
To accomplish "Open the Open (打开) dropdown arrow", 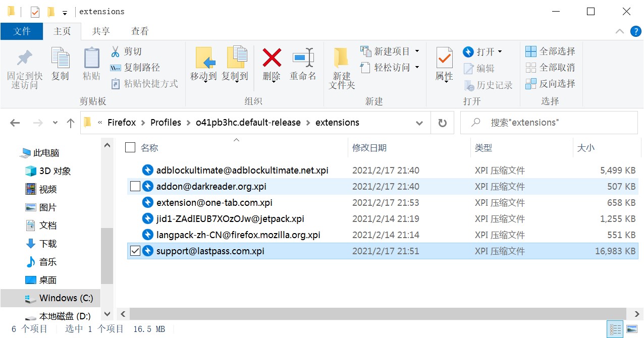I will 500,52.
